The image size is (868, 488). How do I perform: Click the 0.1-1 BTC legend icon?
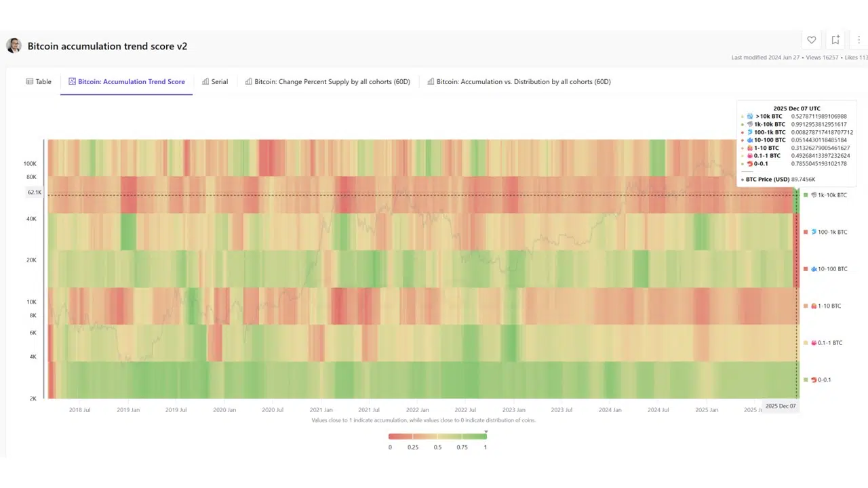(814, 343)
